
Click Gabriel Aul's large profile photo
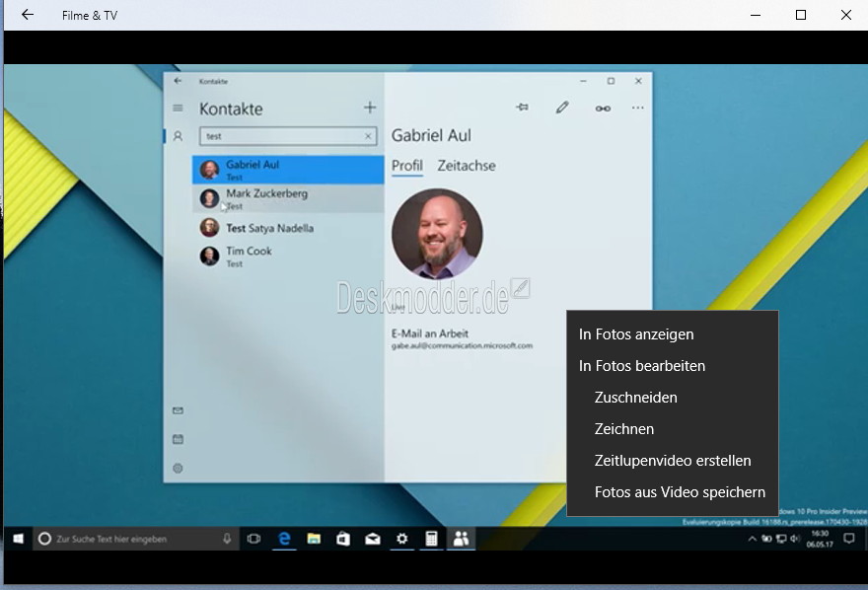tap(437, 234)
